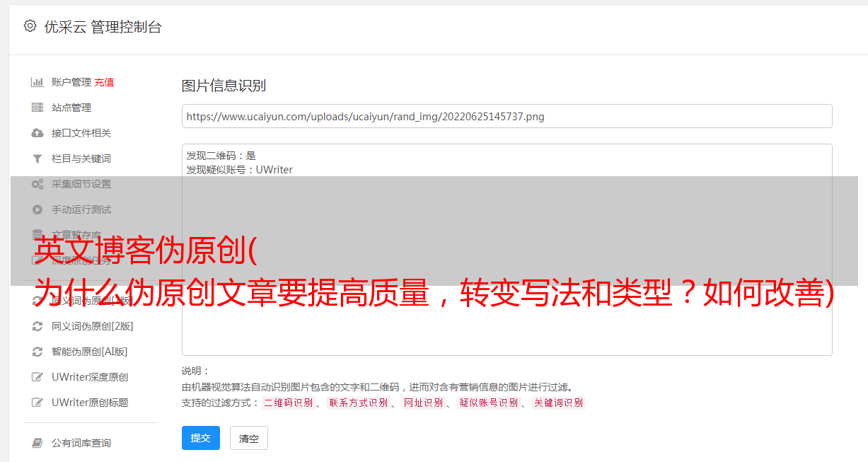Go to 栏目与关键词 section
Screen dimensions: 868x462
coord(81,158)
